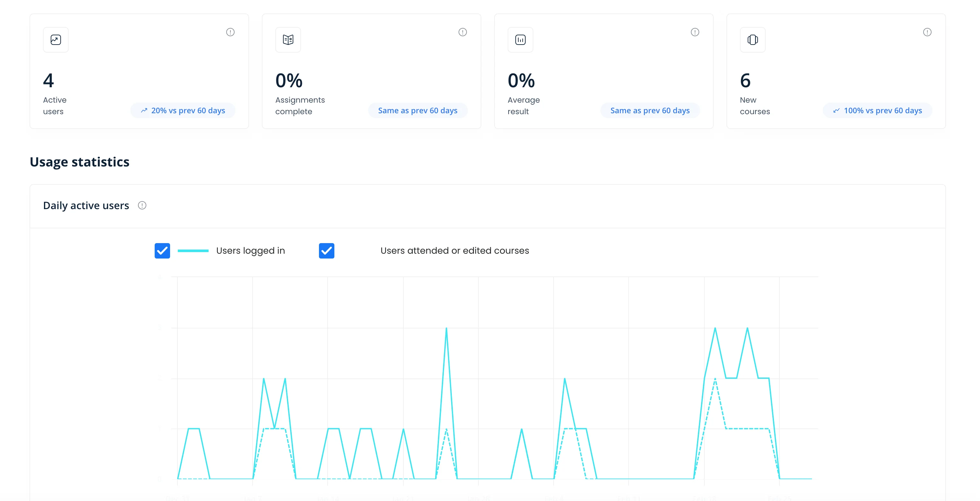The image size is (980, 501).
Task: Click the New courses card icon
Action: pyautogui.click(x=752, y=39)
